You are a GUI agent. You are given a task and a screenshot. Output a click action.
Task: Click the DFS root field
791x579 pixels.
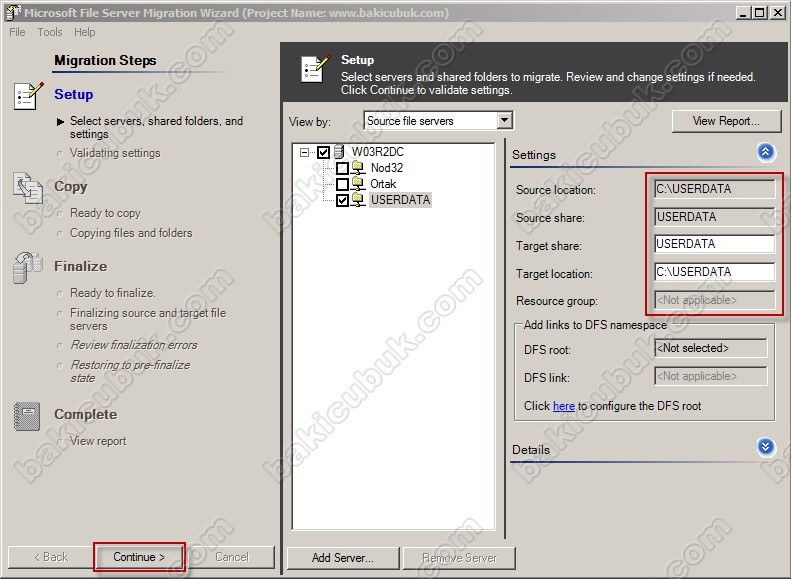pyautogui.click(x=710, y=348)
